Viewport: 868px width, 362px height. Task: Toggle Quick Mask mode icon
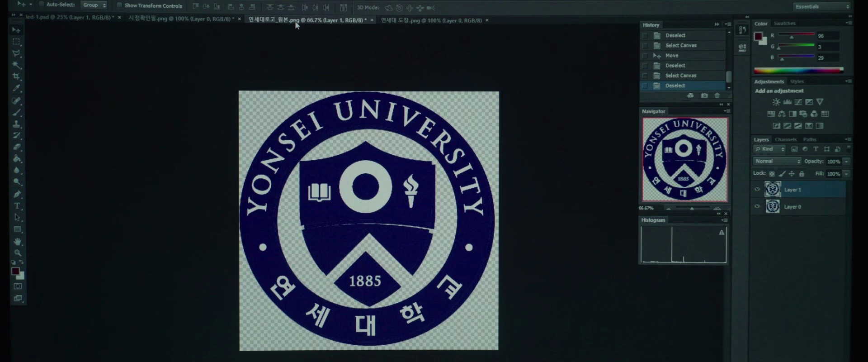18,286
